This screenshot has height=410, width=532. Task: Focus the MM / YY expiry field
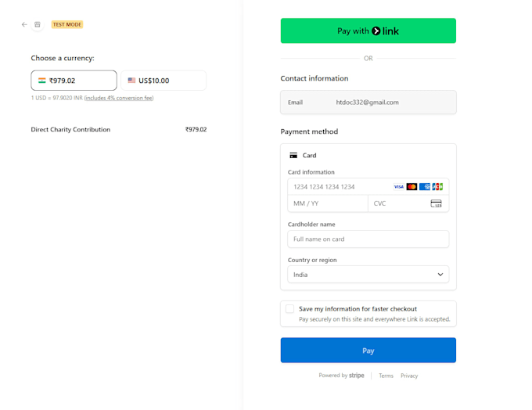pos(328,203)
